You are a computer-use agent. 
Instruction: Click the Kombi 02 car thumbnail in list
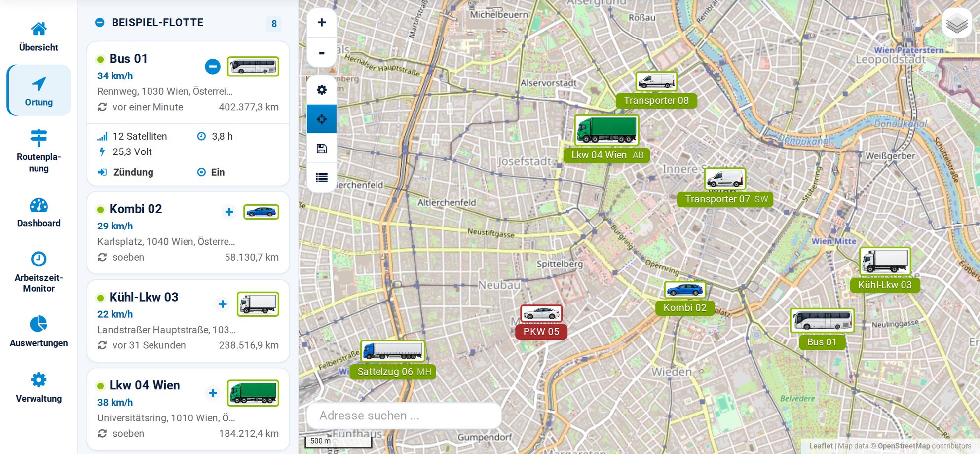click(261, 212)
